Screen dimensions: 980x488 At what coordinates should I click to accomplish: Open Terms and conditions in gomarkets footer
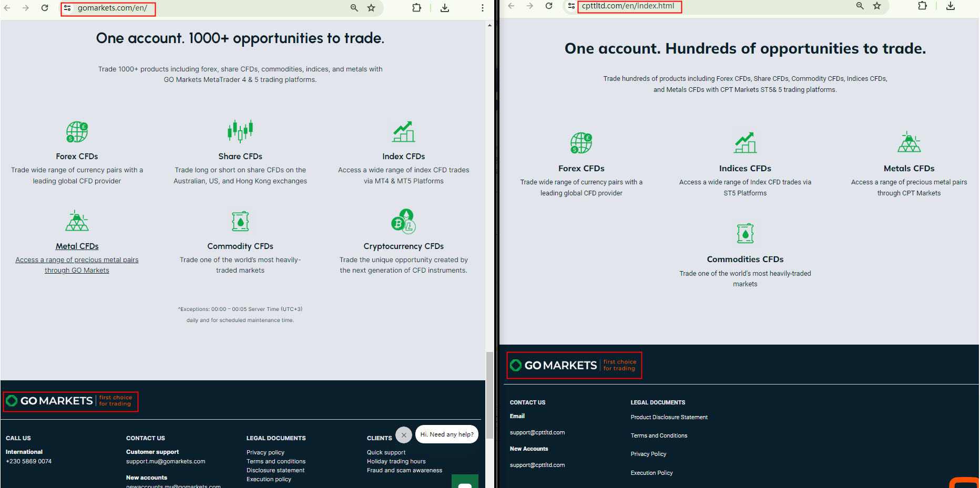(x=276, y=461)
